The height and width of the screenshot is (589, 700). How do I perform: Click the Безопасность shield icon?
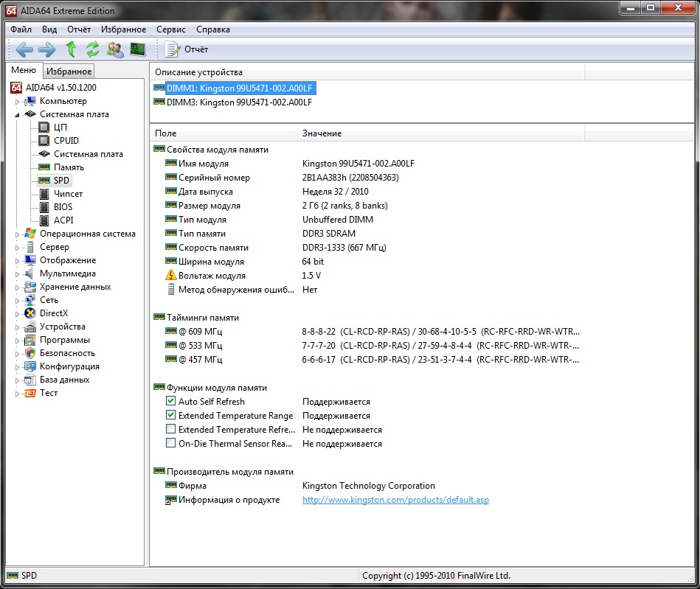tap(30, 353)
